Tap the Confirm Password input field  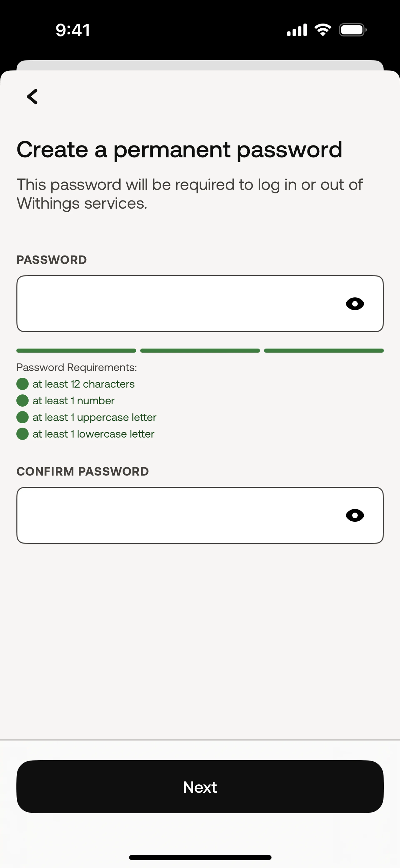click(x=200, y=515)
